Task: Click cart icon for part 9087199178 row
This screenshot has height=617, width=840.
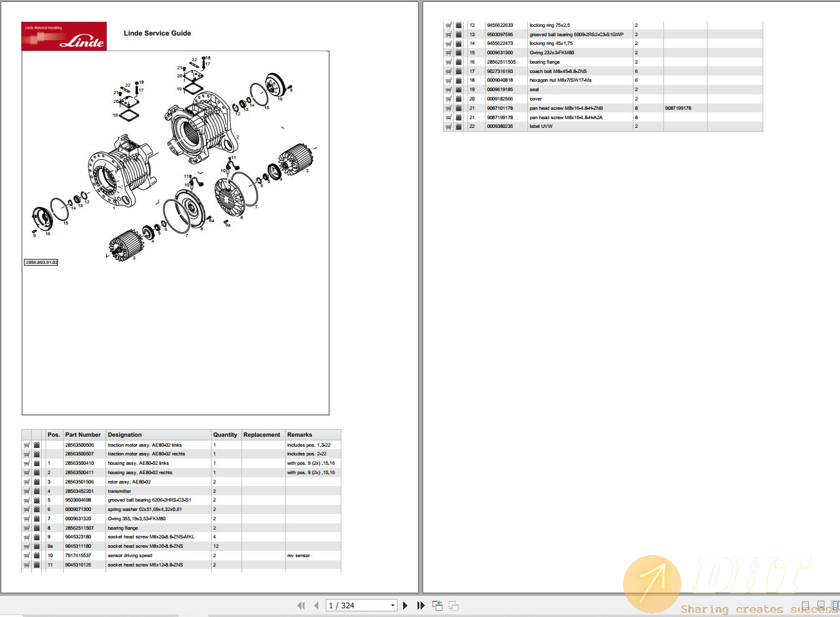Action: (449, 117)
